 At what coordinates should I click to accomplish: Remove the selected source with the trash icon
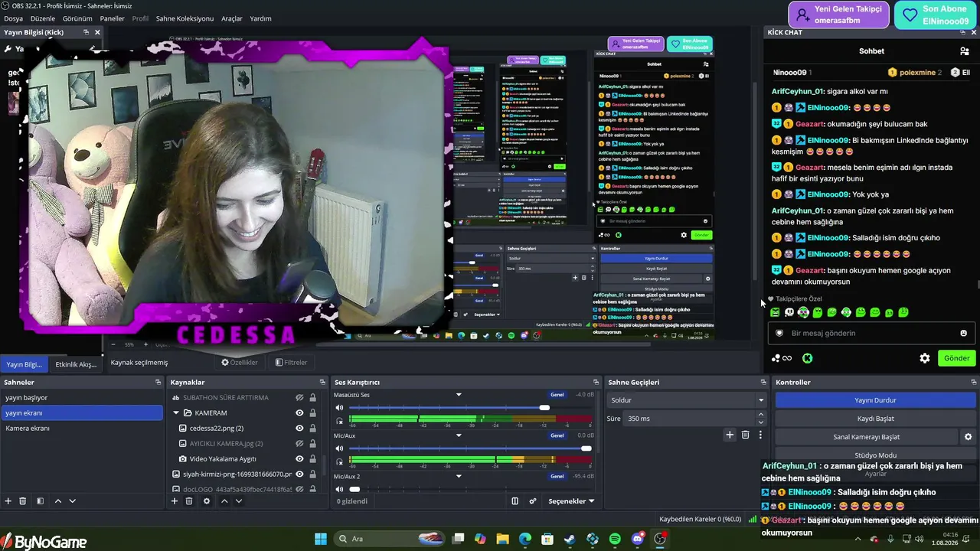point(189,501)
